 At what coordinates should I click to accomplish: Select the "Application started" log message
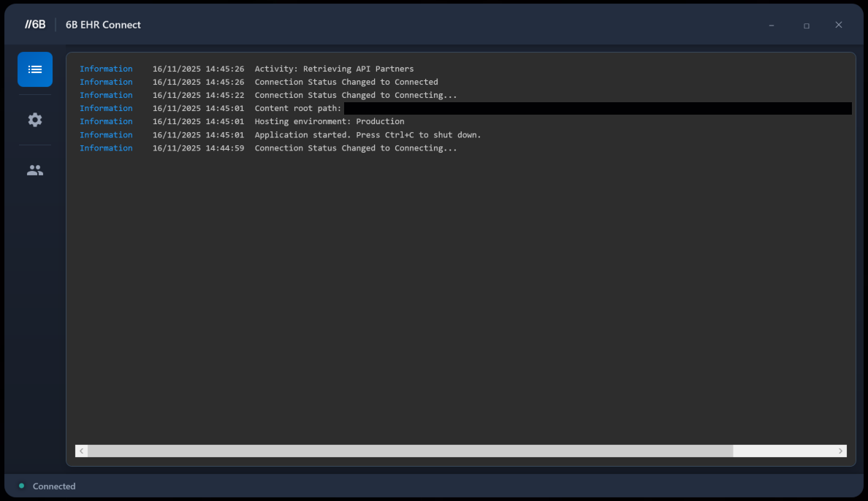click(368, 135)
